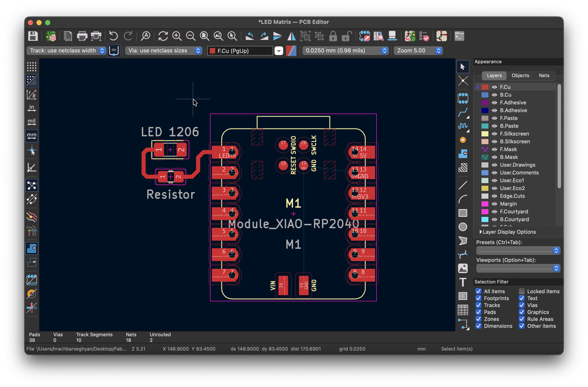Open the Presets combo box

coord(518,250)
